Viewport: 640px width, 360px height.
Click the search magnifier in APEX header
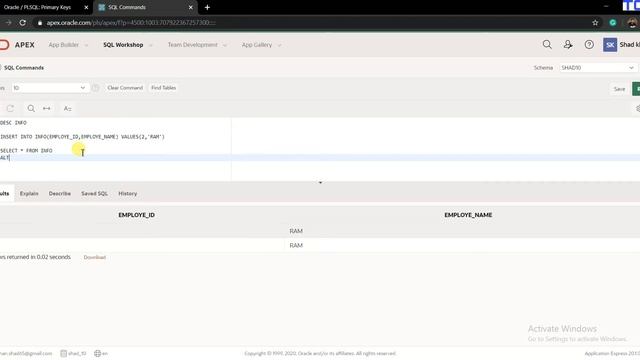coord(547,44)
